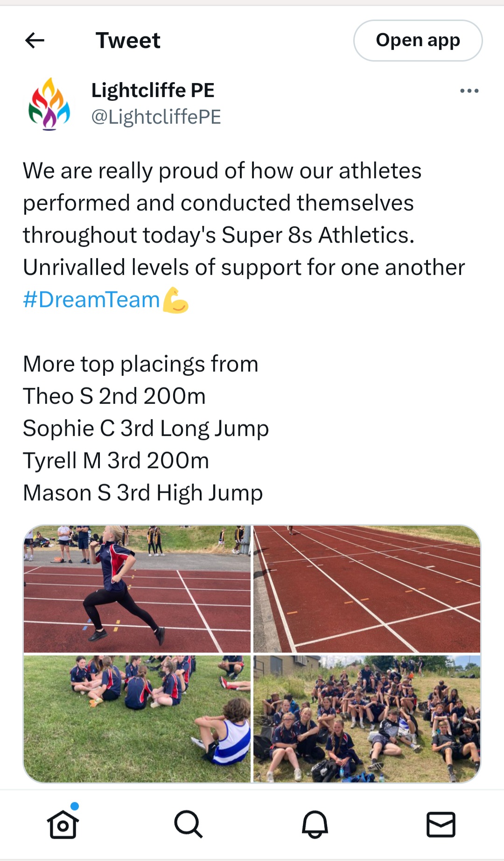The width and height of the screenshot is (504, 861).
Task: Tap the "Mason S 3rd High Jump" line
Action: pos(143,493)
